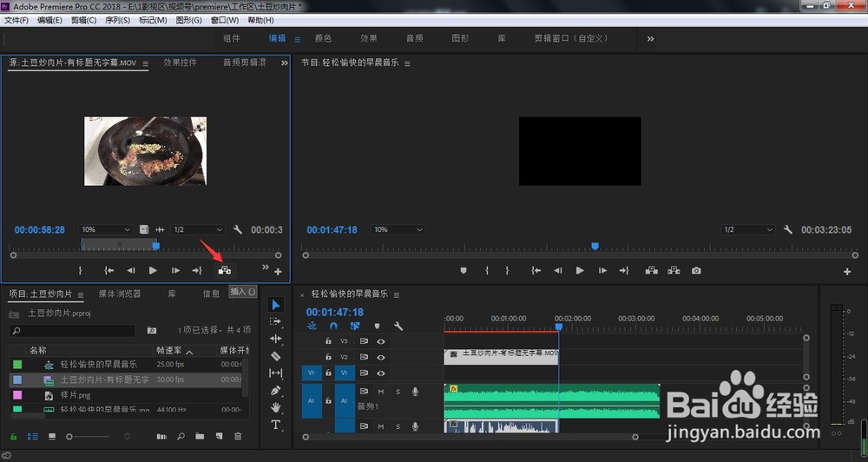Open Source monitor playback resolution 1/2 dropdown
The height and width of the screenshot is (462, 868).
pyautogui.click(x=197, y=229)
